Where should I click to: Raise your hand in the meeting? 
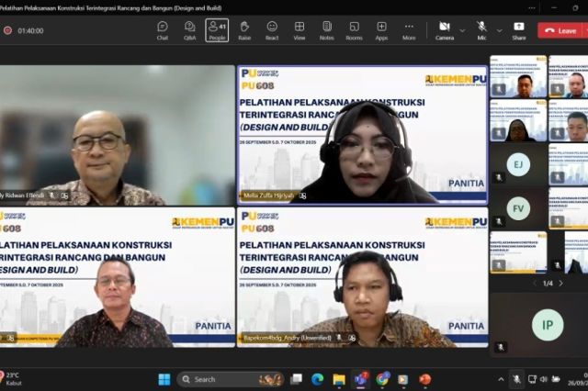click(244, 30)
